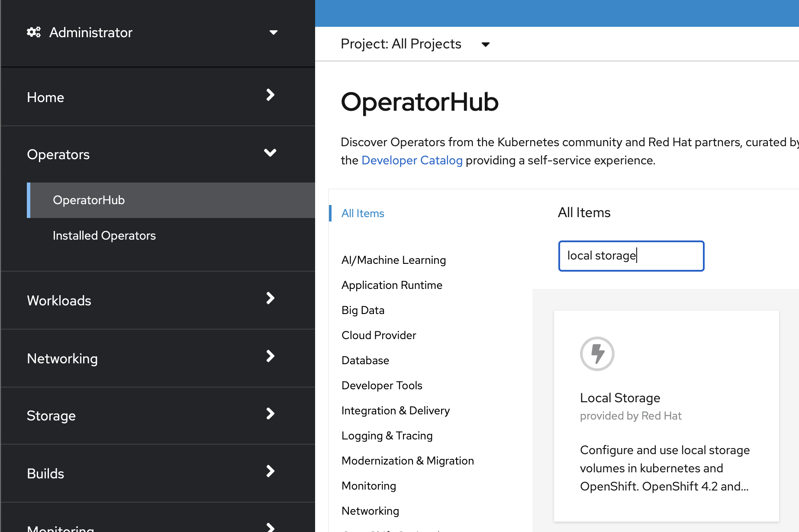Filter by Big Data category
Image resolution: width=799 pixels, height=532 pixels.
click(363, 310)
